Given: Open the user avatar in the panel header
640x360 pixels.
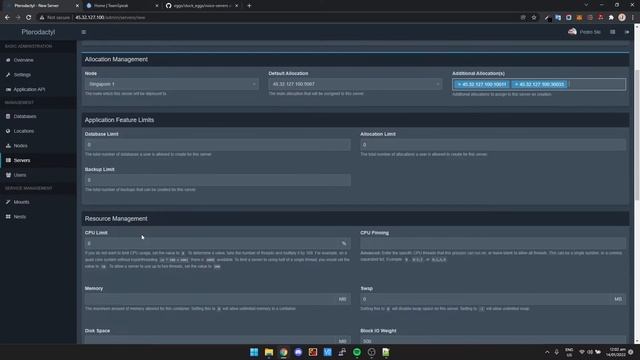Looking at the screenshot, I should click(572, 32).
